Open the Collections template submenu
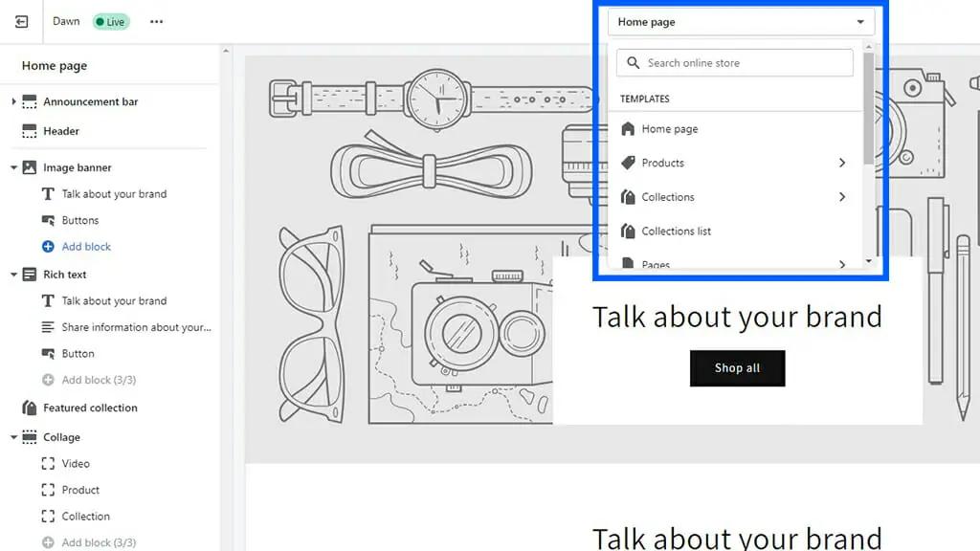This screenshot has width=980, height=551. [x=842, y=197]
